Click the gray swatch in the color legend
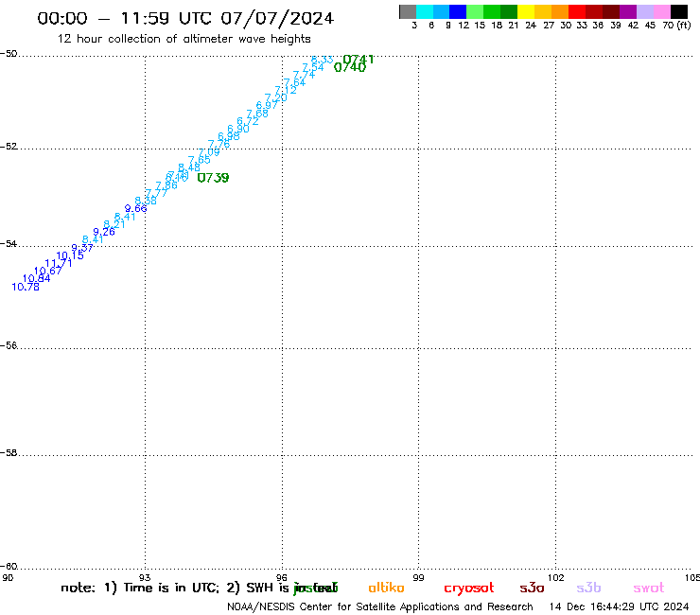The height and width of the screenshot is (615, 700). pyautogui.click(x=408, y=11)
